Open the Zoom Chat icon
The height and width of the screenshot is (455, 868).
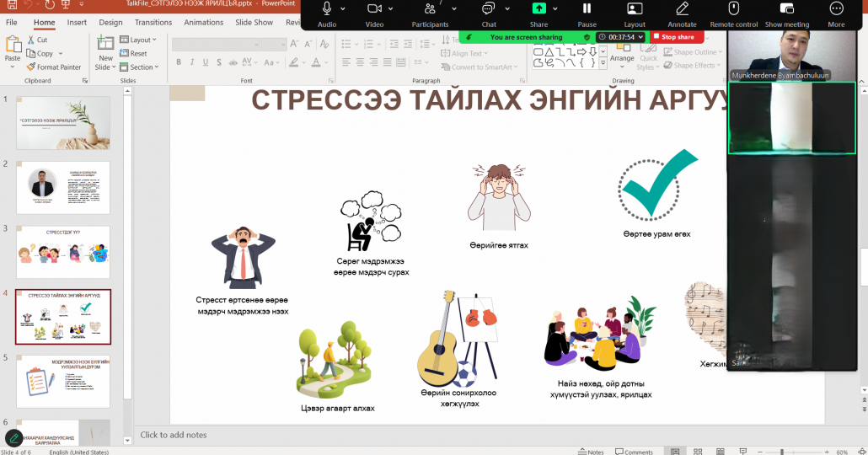tap(488, 9)
